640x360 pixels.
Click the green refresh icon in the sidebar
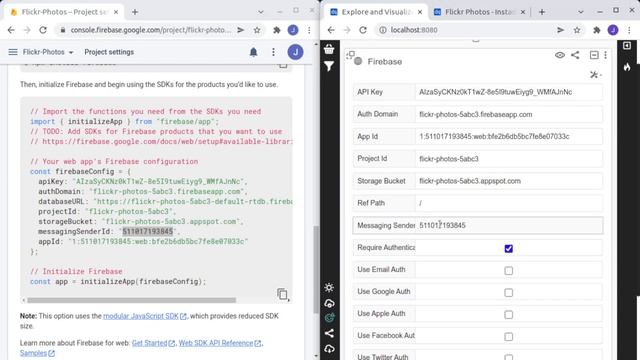(x=329, y=318)
